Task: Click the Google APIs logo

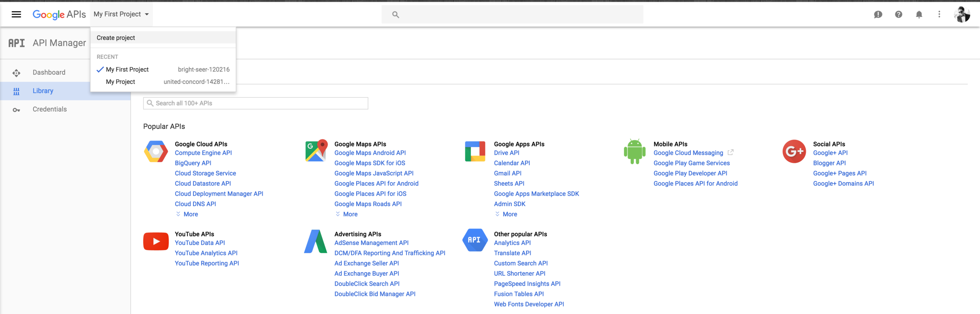Action: click(x=59, y=15)
